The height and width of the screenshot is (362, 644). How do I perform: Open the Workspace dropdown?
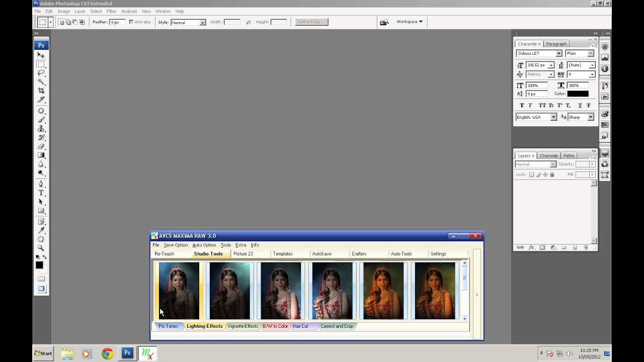point(410,22)
